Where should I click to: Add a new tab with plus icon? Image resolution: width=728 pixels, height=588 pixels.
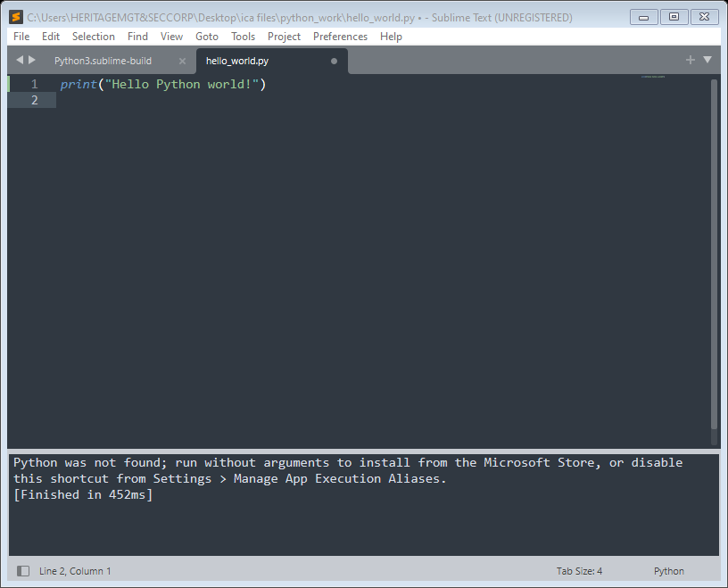[x=690, y=60]
